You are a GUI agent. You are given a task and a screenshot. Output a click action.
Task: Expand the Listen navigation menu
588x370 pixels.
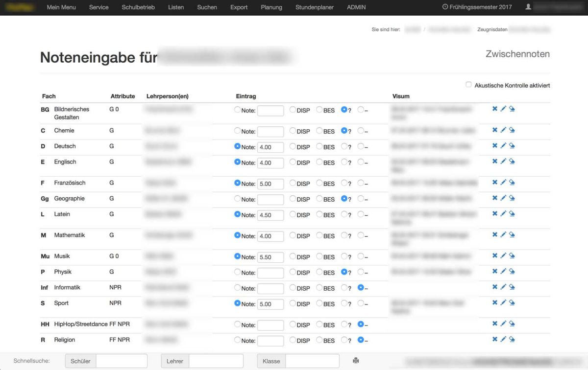coord(176,7)
